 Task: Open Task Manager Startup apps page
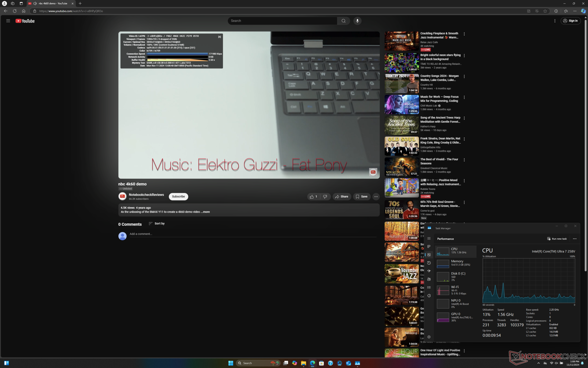click(429, 271)
